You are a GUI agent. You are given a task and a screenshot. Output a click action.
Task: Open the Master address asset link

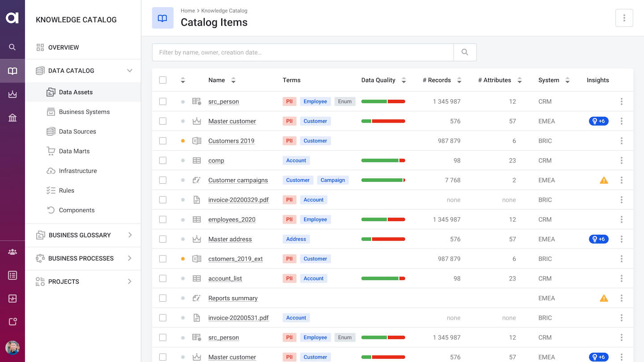pos(229,239)
